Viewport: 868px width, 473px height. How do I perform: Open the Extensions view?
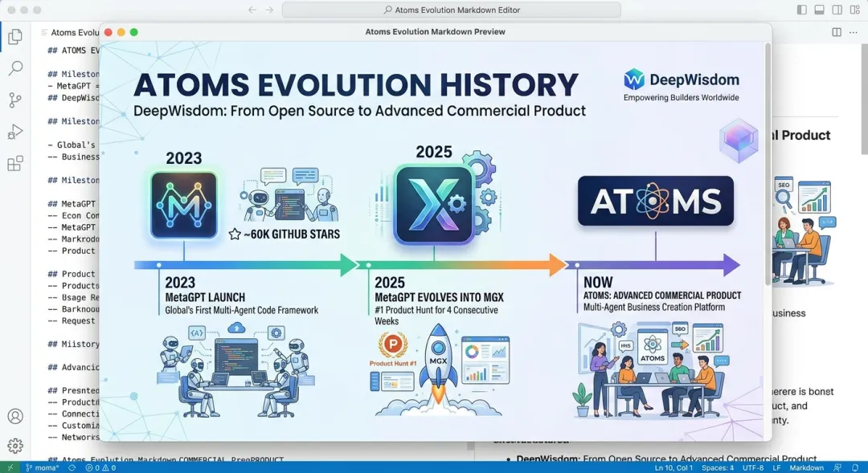15,163
